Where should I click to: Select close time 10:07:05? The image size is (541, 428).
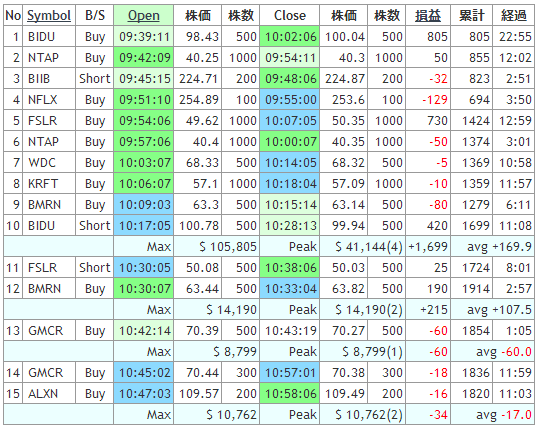[x=290, y=121]
